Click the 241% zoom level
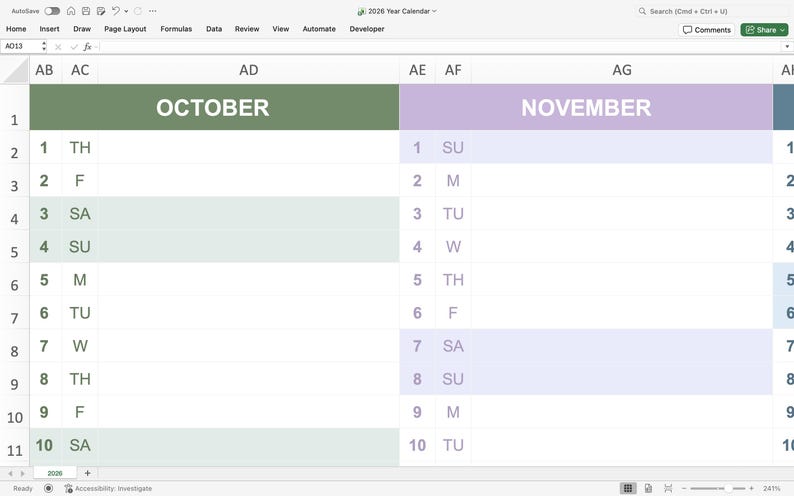The image size is (794, 496). coord(772,488)
